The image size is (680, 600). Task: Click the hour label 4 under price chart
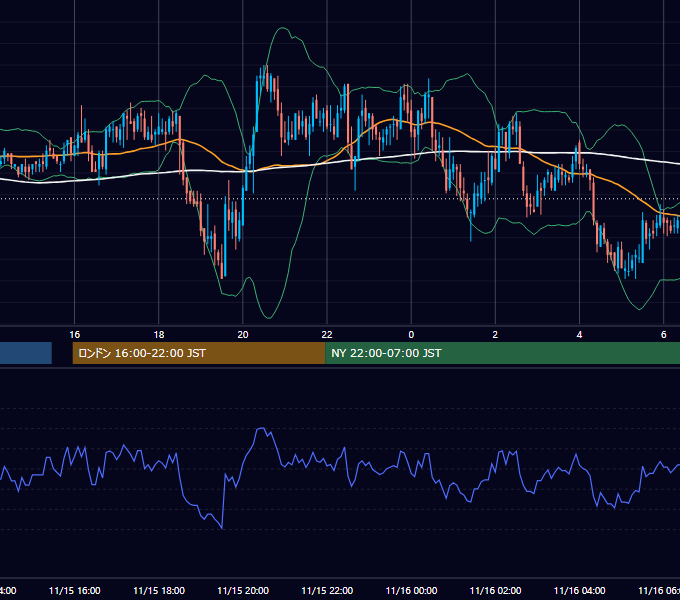(x=579, y=334)
